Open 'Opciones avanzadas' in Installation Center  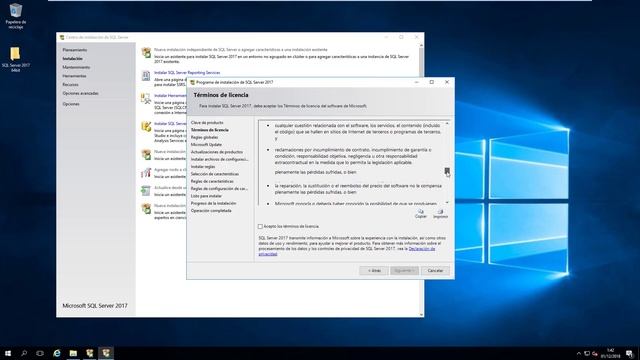pos(80,93)
